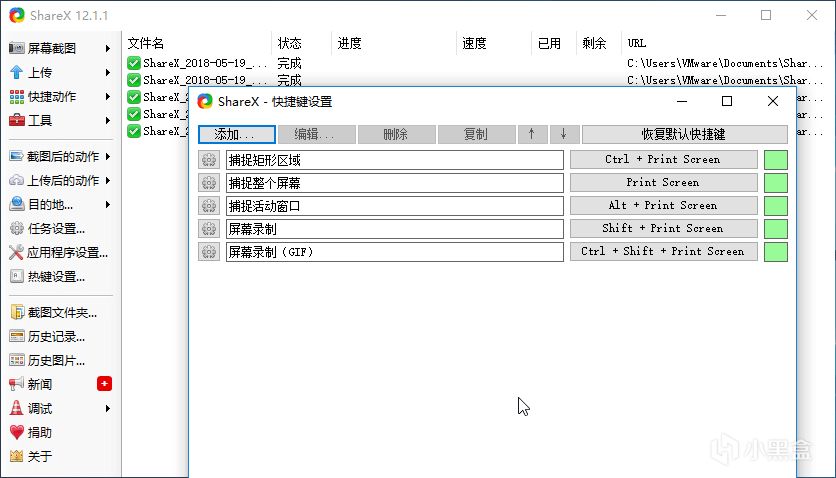
Task: Click the 热键设置 keyboard icon
Action: point(17,276)
